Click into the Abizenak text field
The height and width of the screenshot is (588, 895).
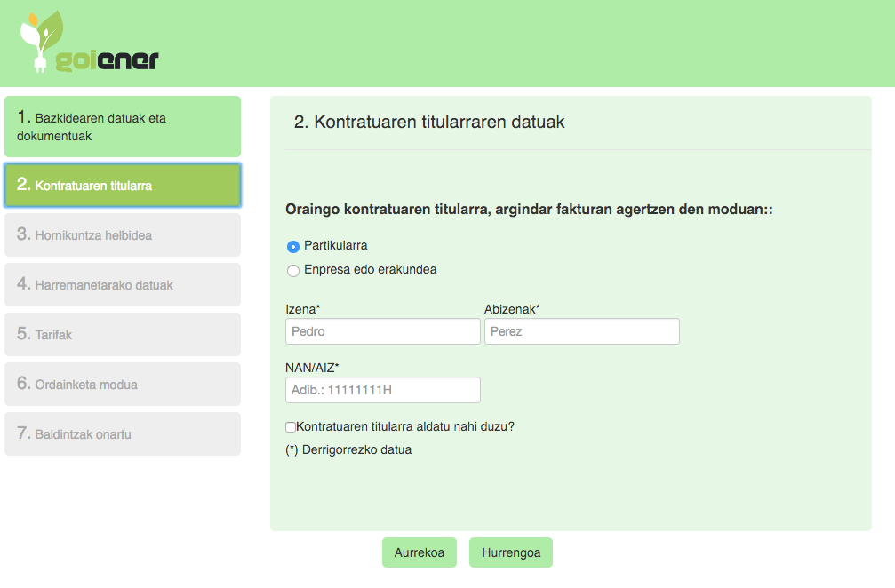point(581,331)
